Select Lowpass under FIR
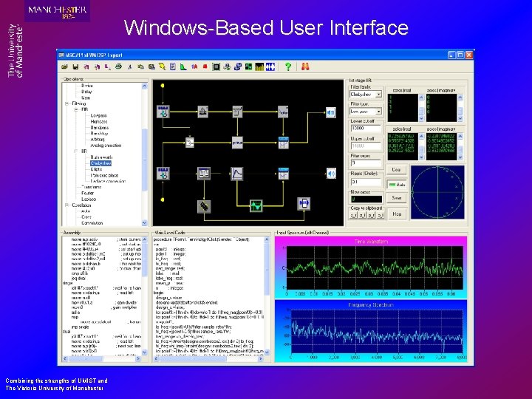 coord(99,116)
